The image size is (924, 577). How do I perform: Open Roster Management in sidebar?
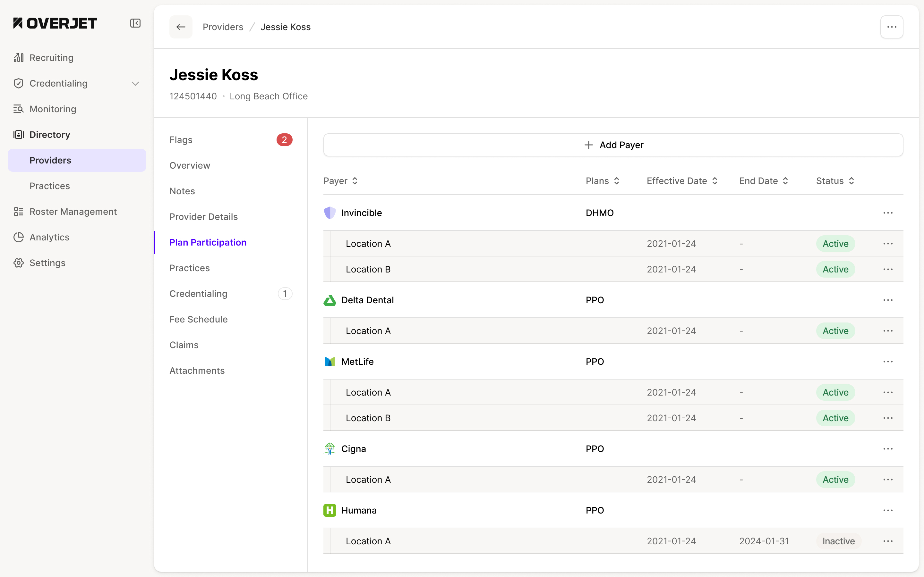tap(73, 212)
